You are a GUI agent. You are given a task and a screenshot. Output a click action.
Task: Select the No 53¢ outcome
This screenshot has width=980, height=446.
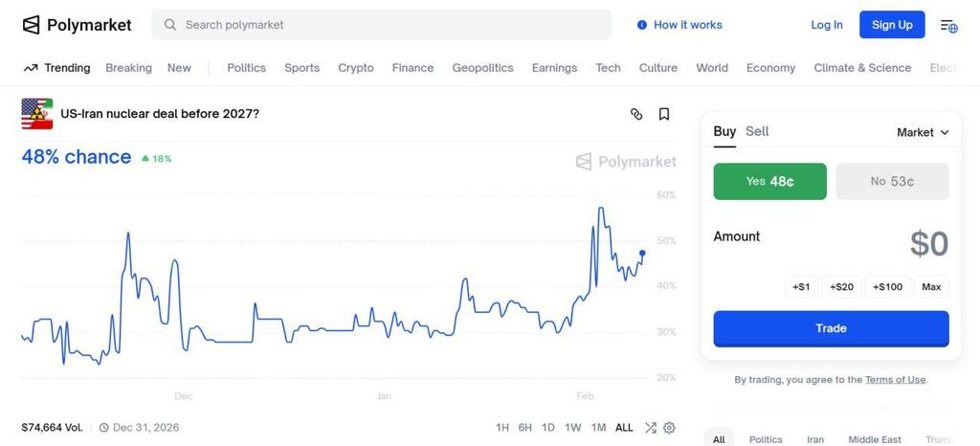[892, 181]
